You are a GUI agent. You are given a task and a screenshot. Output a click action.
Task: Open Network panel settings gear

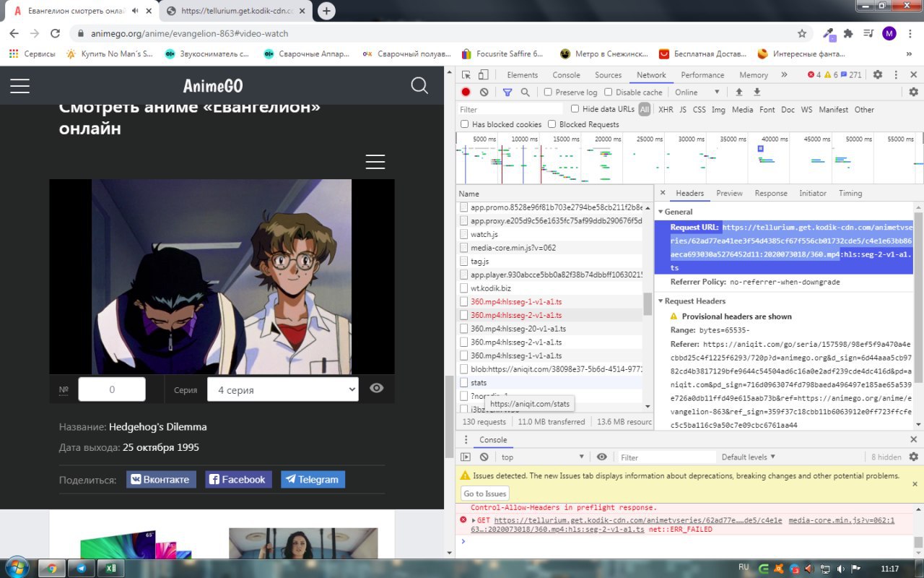coord(913,92)
